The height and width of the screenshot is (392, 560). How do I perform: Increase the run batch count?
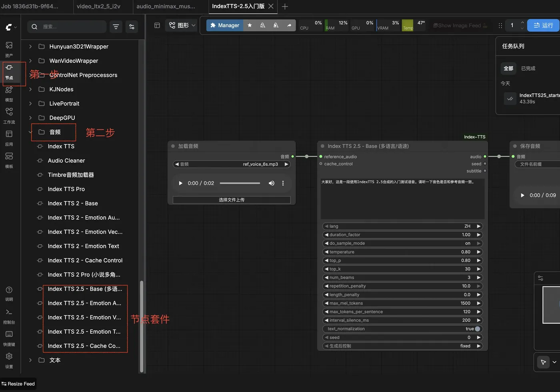click(522, 22)
